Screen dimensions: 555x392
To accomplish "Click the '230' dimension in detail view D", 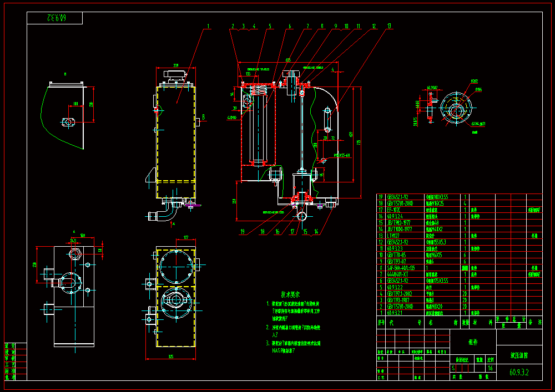I will 91,105.
